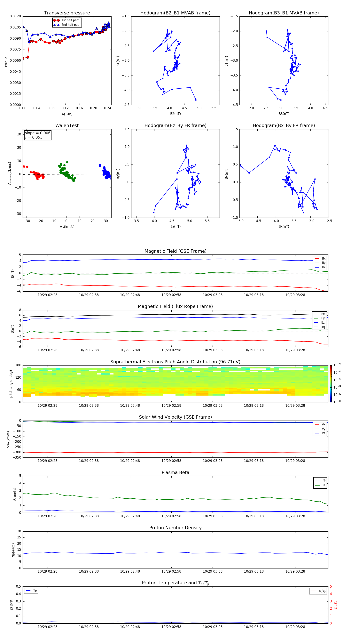351x644 pixels.
Task: Click the blue Np curve in Proton Number Density
Action: [x=175, y=553]
